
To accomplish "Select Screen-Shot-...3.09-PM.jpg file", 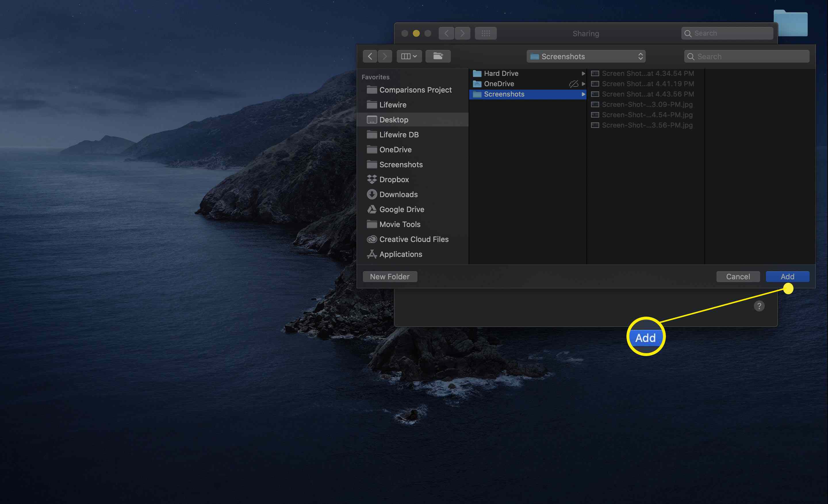I will pyautogui.click(x=645, y=105).
